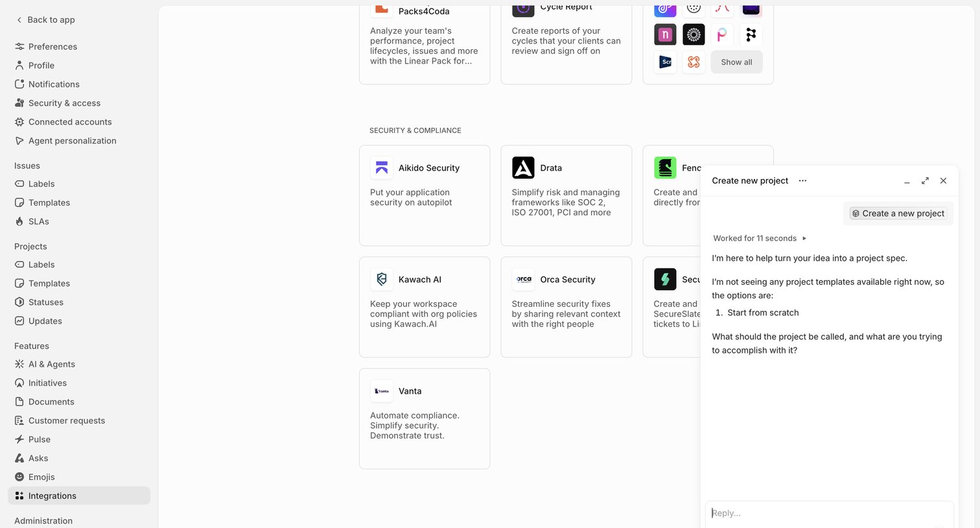Viewport: 980px width, 528px height.
Task: Open Customer requests settings
Action: 79,421
